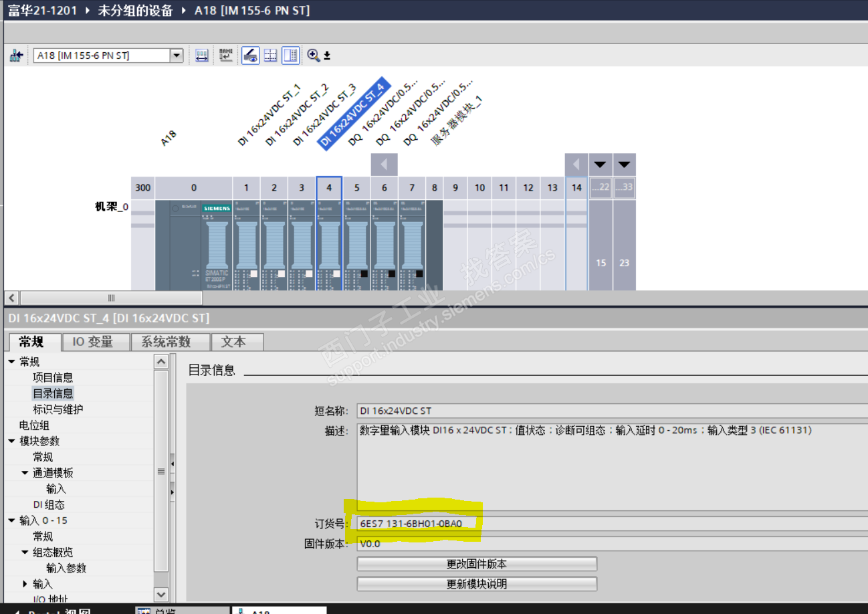
Task: Click the DI 16x24VDC ST_2 module label
Action: pos(297,115)
